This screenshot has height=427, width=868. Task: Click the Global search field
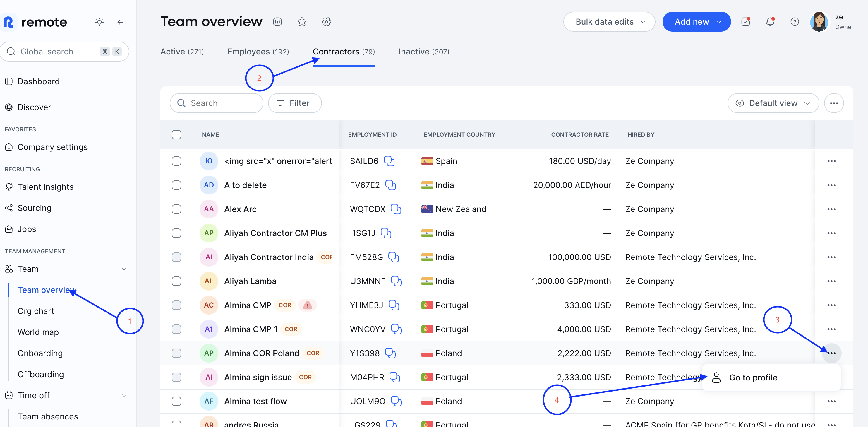[65, 52]
